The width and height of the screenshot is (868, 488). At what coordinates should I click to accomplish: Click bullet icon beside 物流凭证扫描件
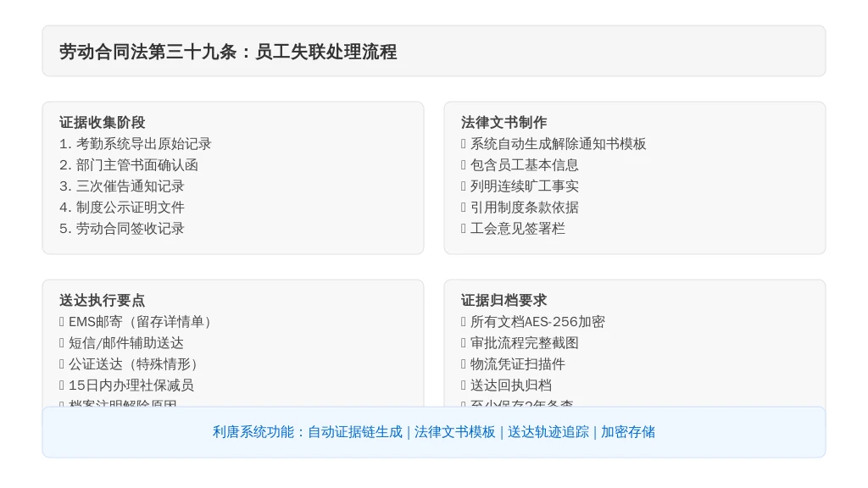[464, 364]
